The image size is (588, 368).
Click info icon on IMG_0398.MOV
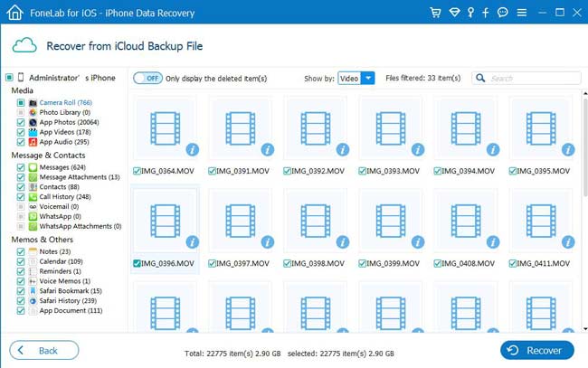[x=343, y=242]
